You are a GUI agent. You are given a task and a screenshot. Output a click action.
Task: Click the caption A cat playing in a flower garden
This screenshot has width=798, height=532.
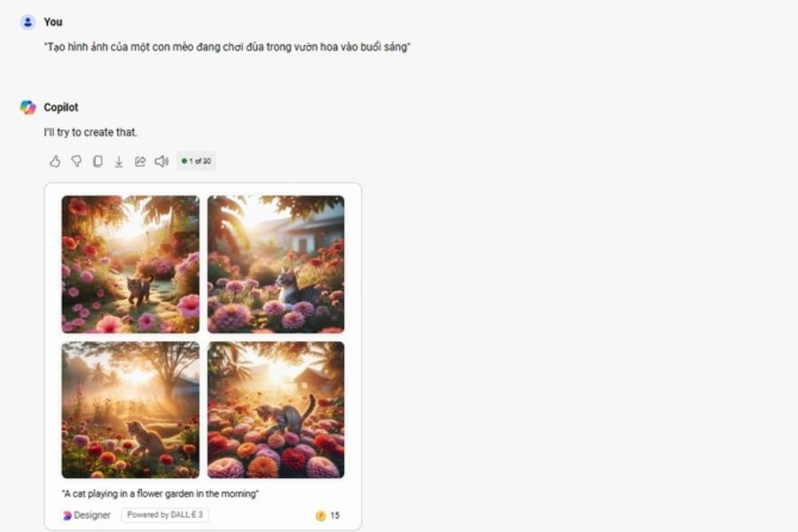[x=160, y=494]
